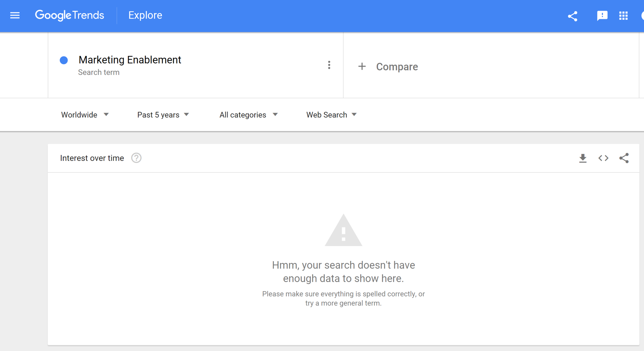Click the embed code icon
644x351 pixels.
click(603, 158)
